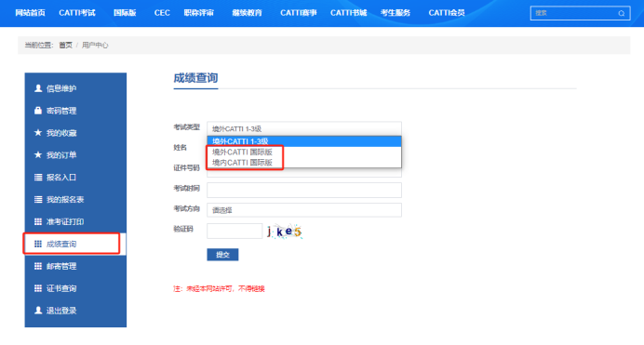This screenshot has height=345, width=644.
Task: Refresh the captcha image jke5
Action: coord(285,232)
